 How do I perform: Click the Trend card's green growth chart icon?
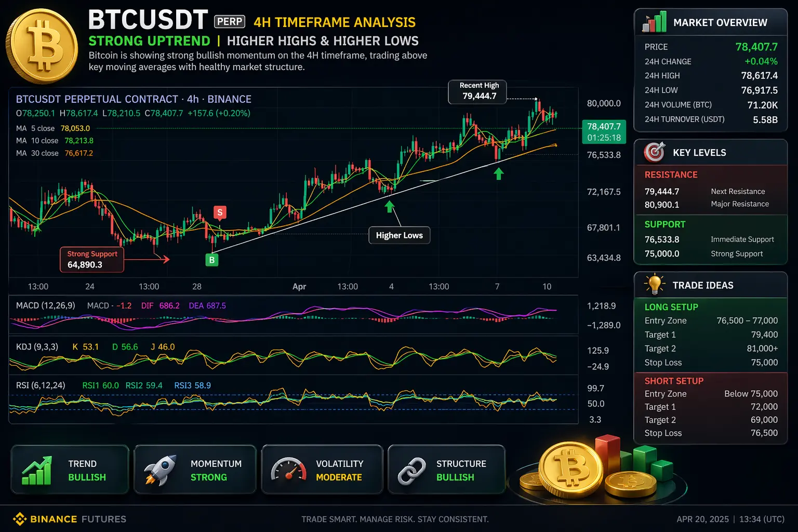[x=37, y=470]
